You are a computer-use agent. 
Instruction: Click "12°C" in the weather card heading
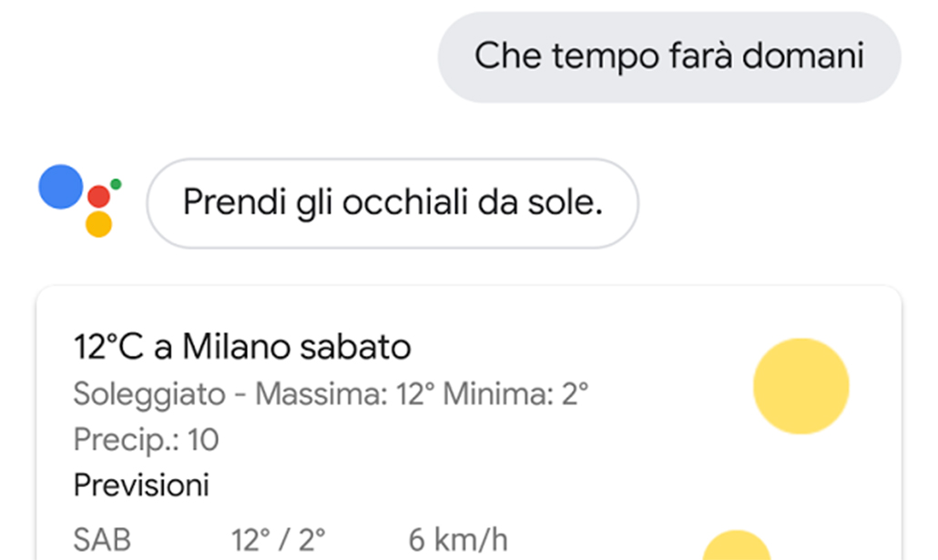[x=106, y=347]
